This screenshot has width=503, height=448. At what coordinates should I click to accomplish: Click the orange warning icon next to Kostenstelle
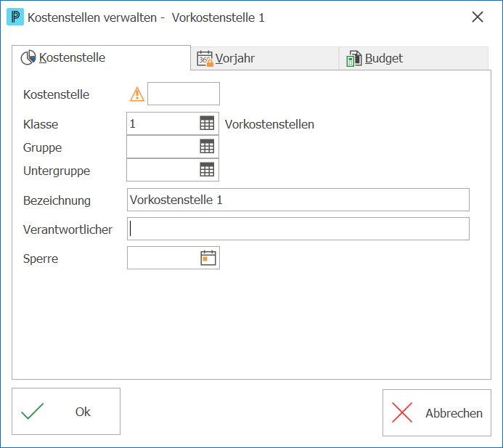(137, 94)
